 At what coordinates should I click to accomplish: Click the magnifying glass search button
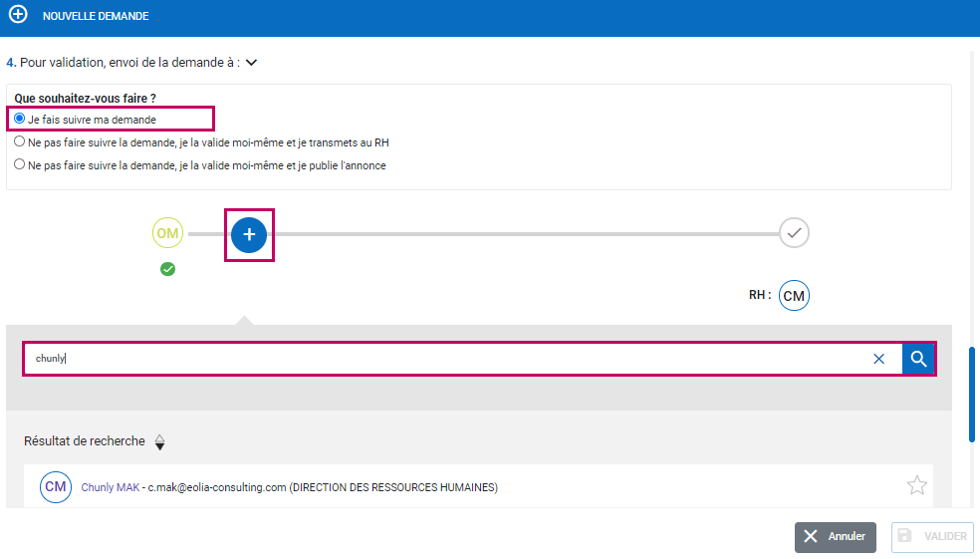(x=918, y=359)
